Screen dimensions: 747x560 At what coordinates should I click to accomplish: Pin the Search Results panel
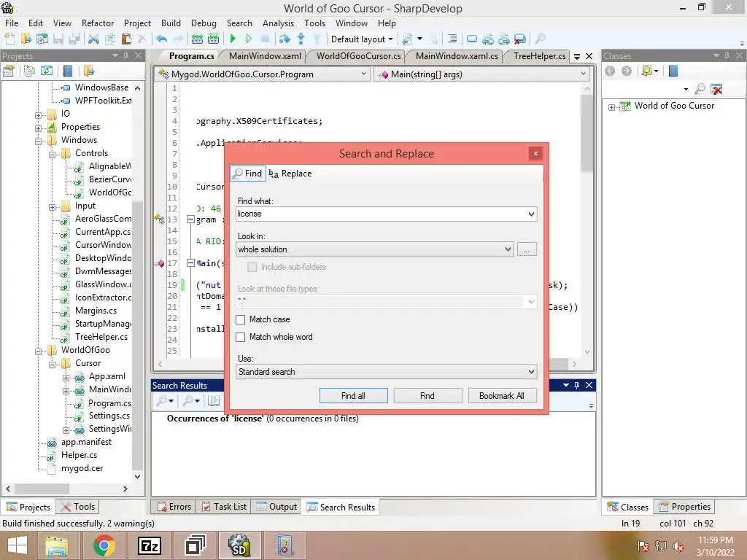tap(576, 385)
